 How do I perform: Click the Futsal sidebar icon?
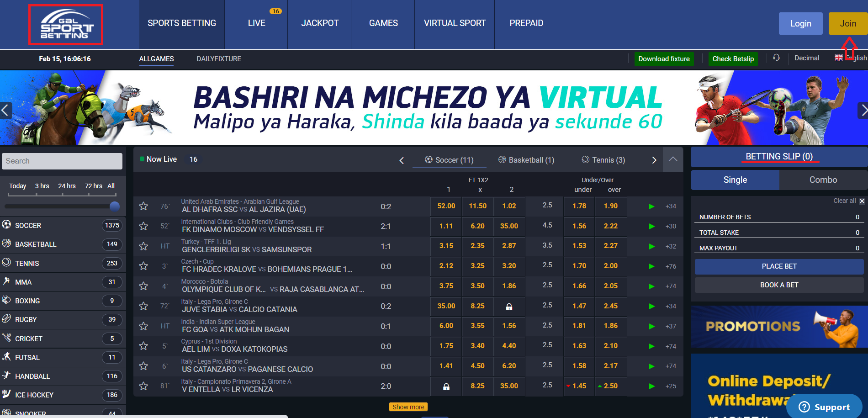click(7, 356)
